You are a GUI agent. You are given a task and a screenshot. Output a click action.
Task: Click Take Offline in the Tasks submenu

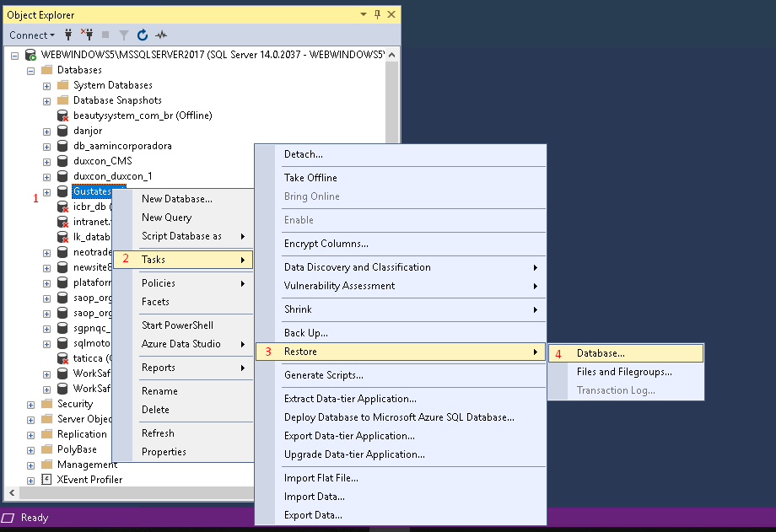pos(310,178)
